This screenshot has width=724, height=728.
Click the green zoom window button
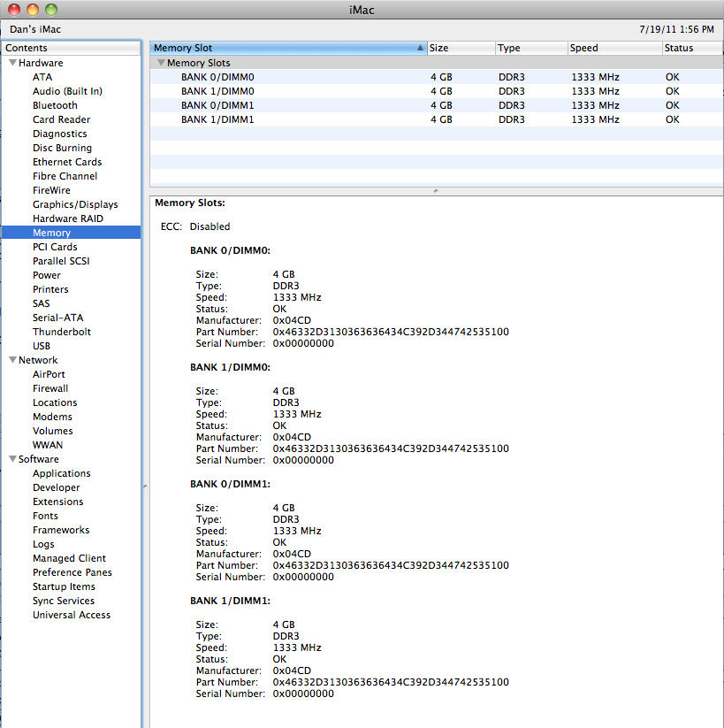51,9
